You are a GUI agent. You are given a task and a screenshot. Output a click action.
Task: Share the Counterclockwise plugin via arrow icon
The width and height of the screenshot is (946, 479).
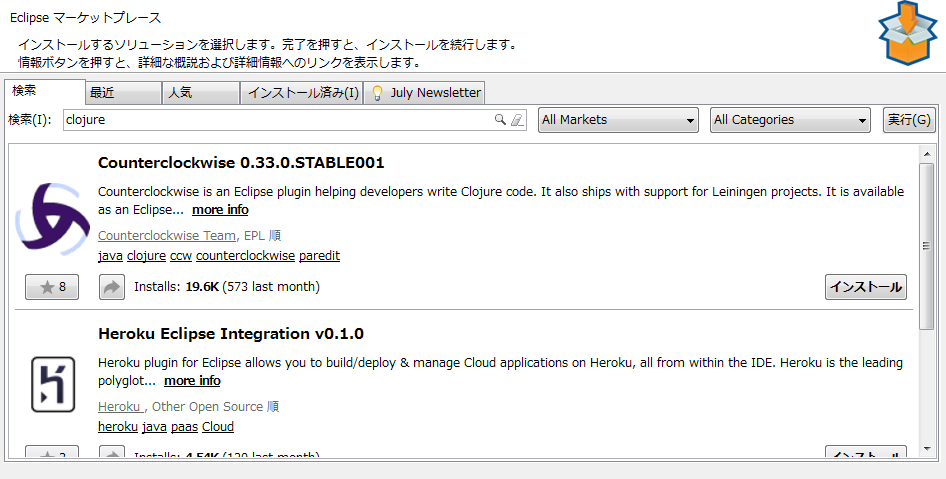[x=112, y=287]
